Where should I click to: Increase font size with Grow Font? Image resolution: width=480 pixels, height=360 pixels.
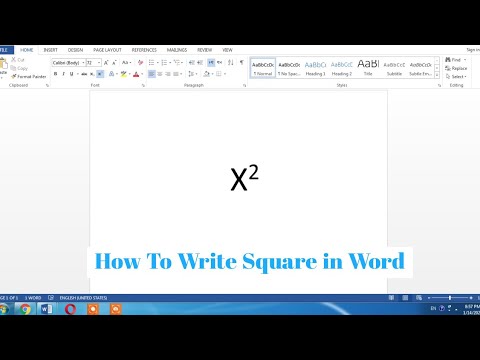(x=106, y=62)
